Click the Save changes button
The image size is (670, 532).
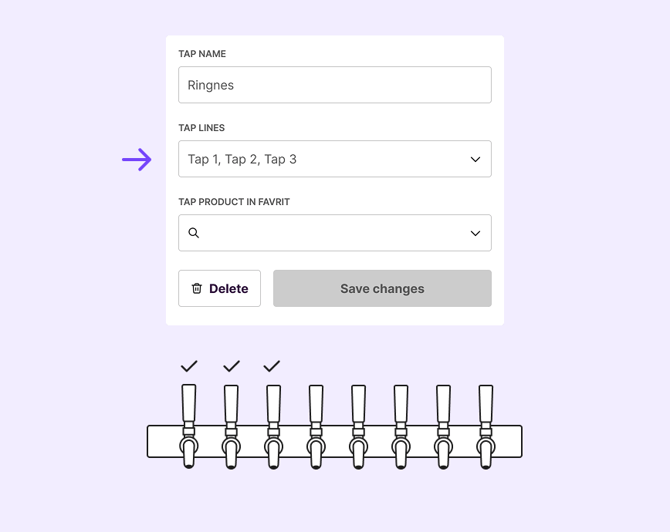[x=382, y=288]
